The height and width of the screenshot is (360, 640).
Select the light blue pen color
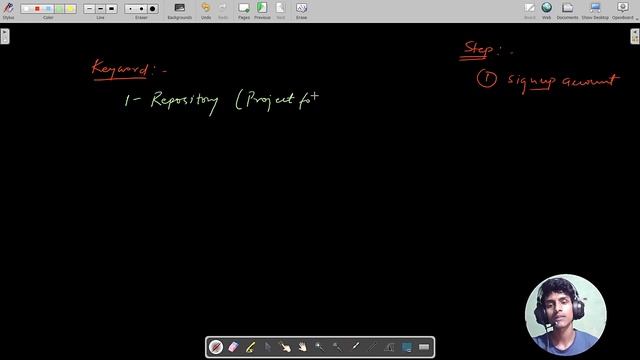48,9
